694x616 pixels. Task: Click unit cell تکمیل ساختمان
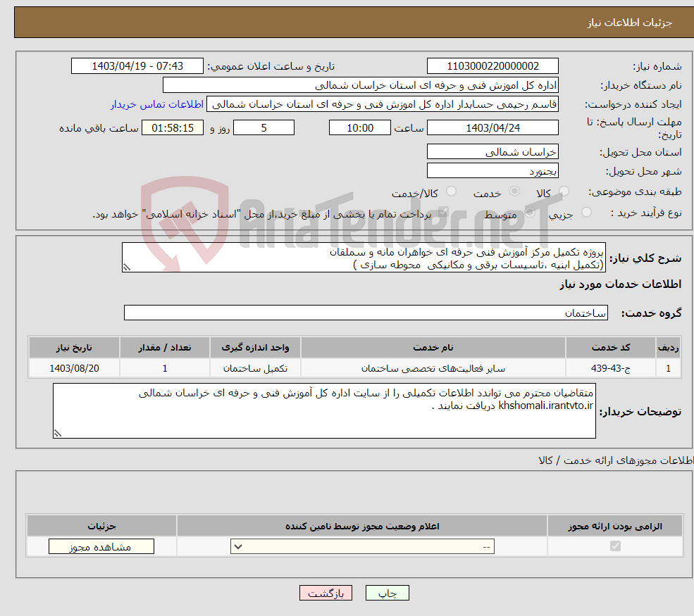point(255,368)
